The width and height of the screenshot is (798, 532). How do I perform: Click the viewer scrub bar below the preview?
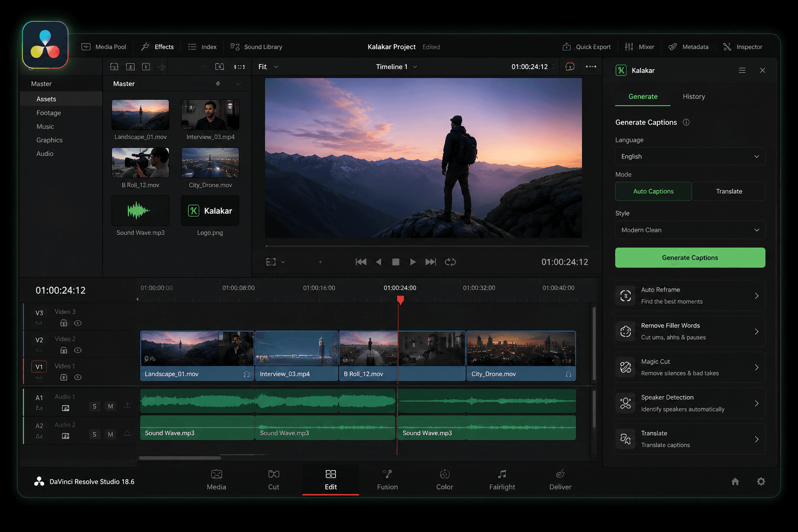pos(427,246)
